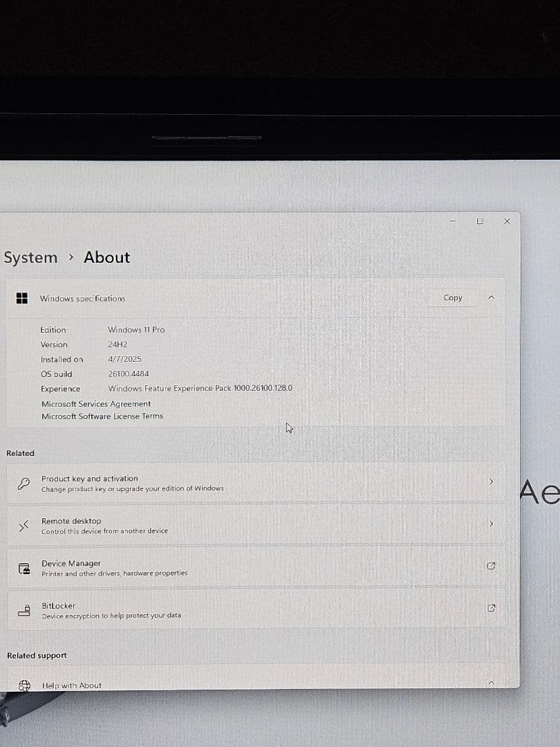560x747 pixels.
Task: Click the About breadcrumb title
Action: 107,257
